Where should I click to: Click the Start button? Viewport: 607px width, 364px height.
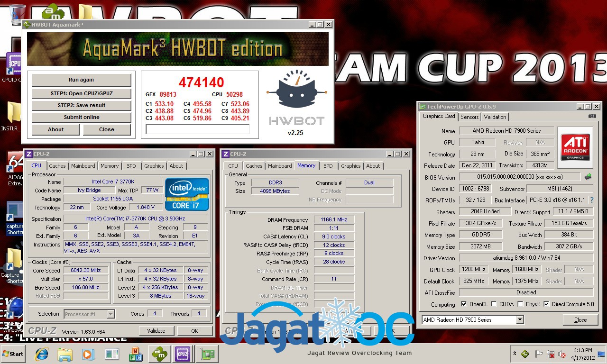[13, 354]
